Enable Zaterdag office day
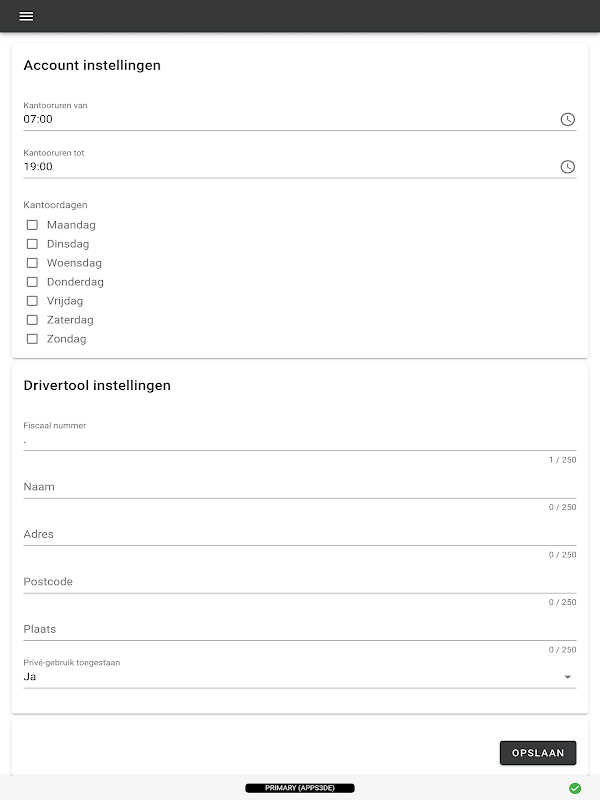 32,320
